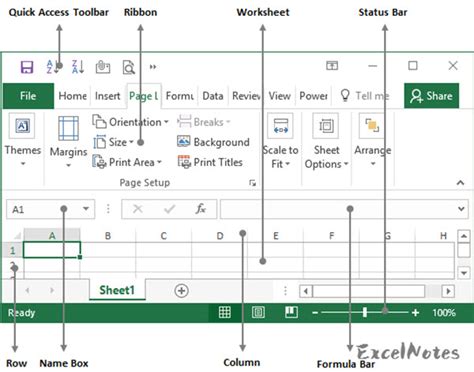Zoom in with the plus button
The image size is (474, 372).
pos(415,313)
